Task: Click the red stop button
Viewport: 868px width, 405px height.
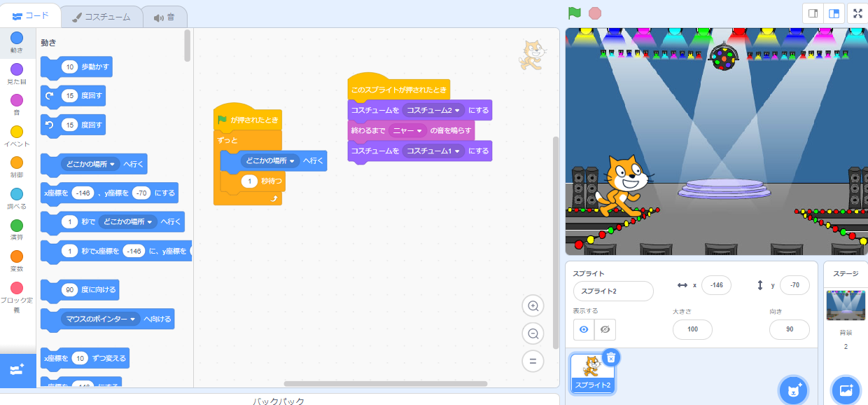Action: pyautogui.click(x=595, y=13)
